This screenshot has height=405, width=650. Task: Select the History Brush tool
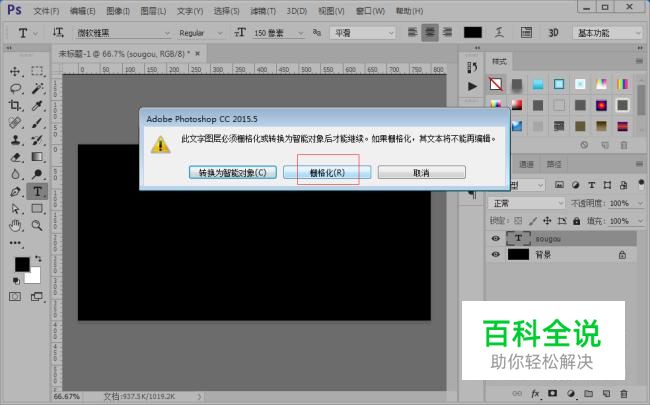[x=37, y=140]
